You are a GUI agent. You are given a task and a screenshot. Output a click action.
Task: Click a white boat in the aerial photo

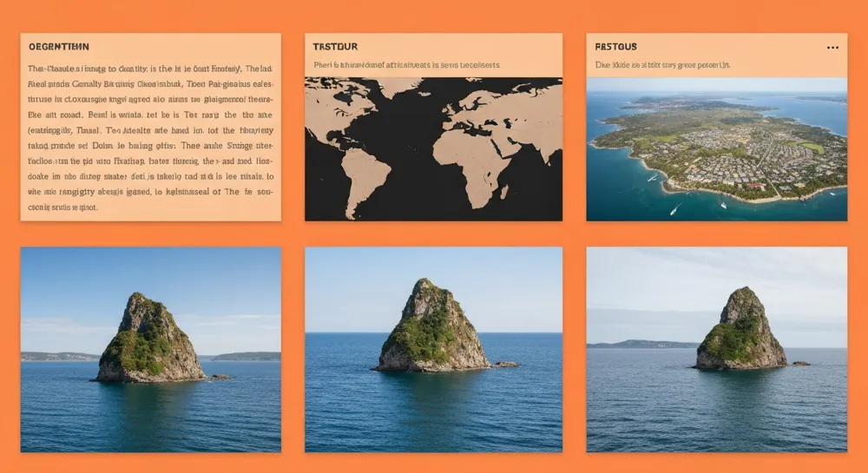tap(674, 209)
